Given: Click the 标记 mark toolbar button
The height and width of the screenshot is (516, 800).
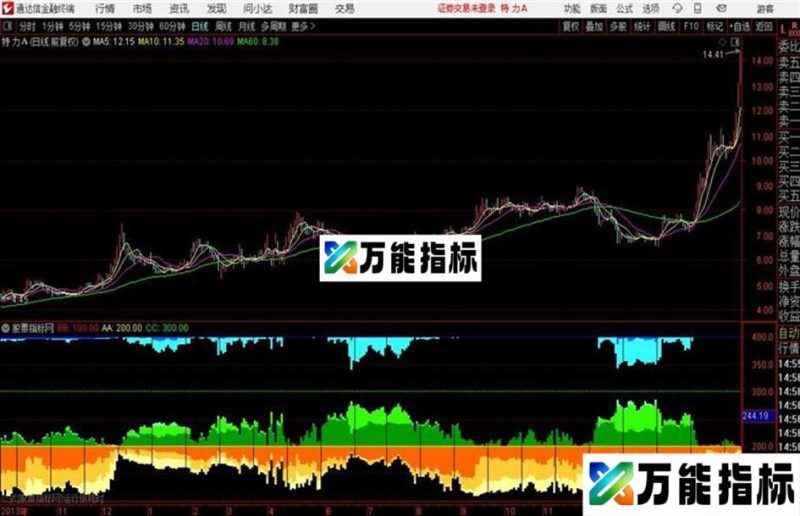Looking at the screenshot, I should [715, 27].
